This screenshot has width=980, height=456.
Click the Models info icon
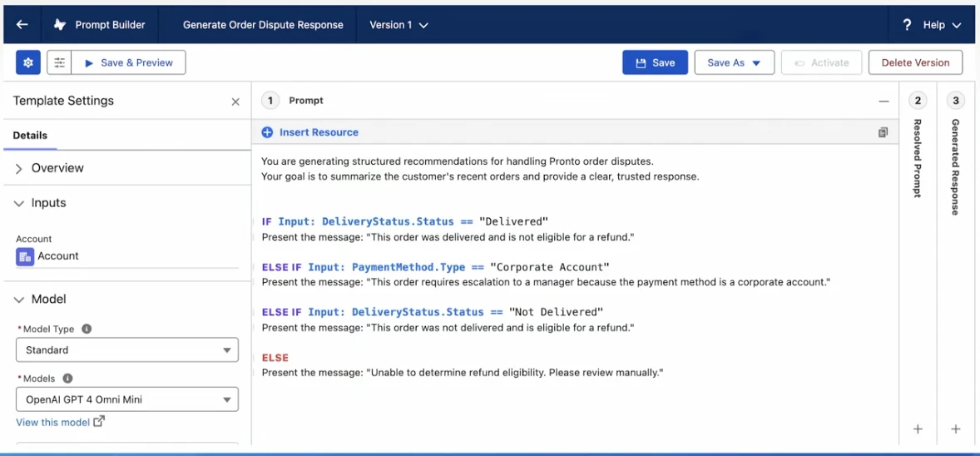(68, 379)
